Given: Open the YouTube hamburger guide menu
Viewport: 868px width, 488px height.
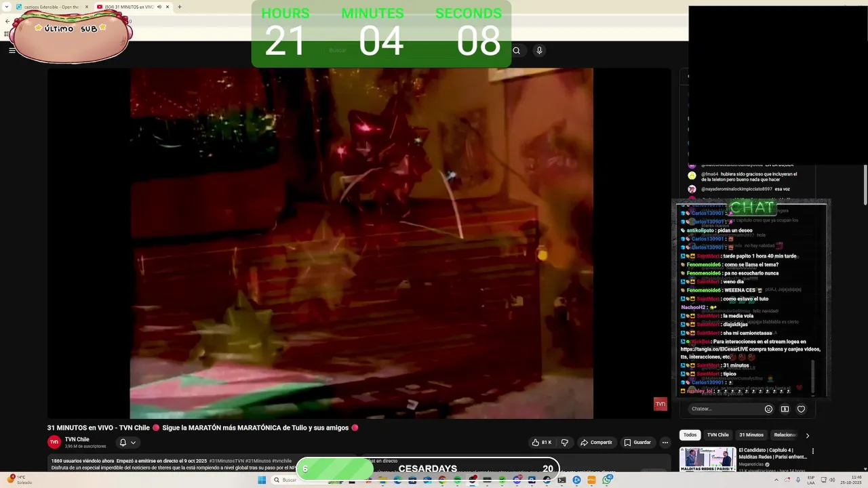Looking at the screenshot, I should [x=12, y=50].
